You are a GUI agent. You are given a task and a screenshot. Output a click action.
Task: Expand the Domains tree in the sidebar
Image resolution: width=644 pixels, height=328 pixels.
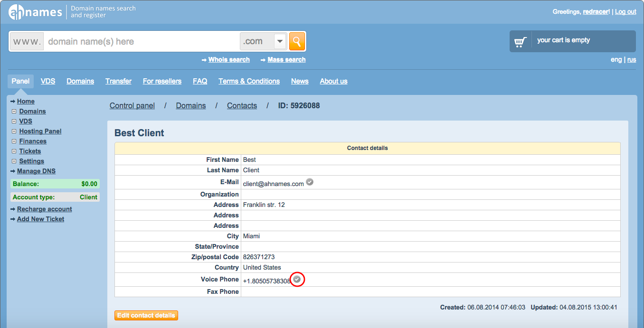(x=14, y=112)
